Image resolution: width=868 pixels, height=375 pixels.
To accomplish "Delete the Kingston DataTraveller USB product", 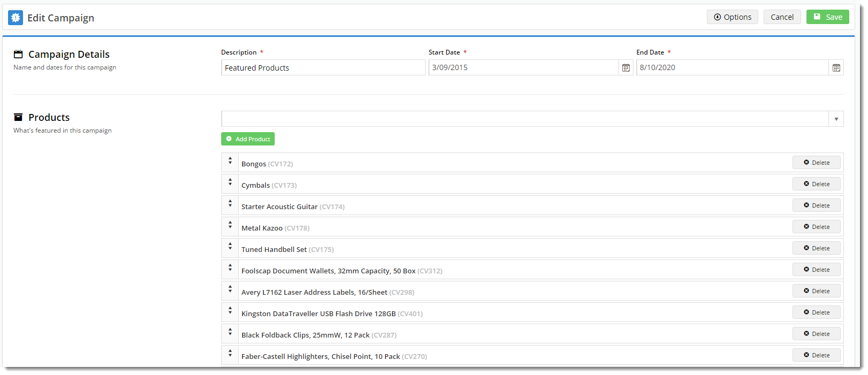I will (817, 312).
